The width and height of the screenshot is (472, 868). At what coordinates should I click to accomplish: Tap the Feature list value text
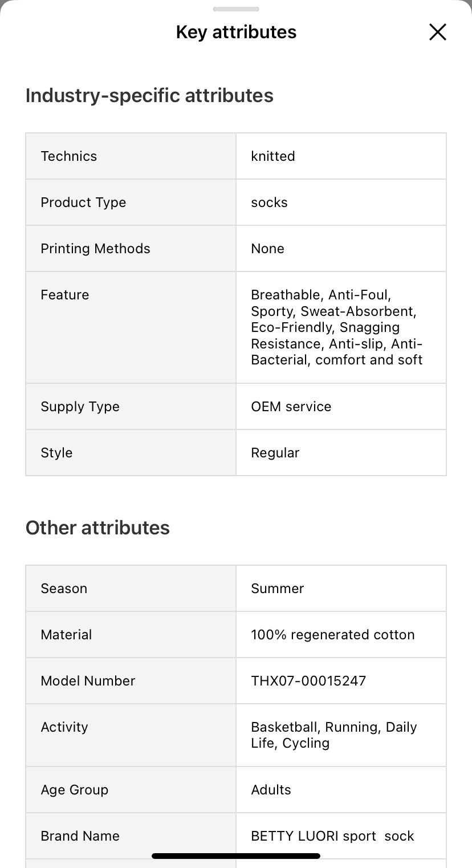click(x=336, y=327)
